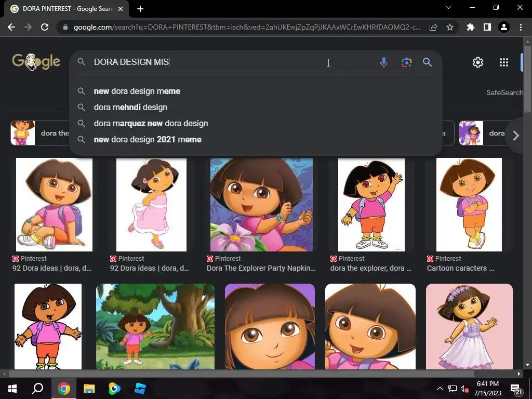Screen dimensions: 532x399
Task: Open Dora in jungle scene image
Action: pos(155,326)
